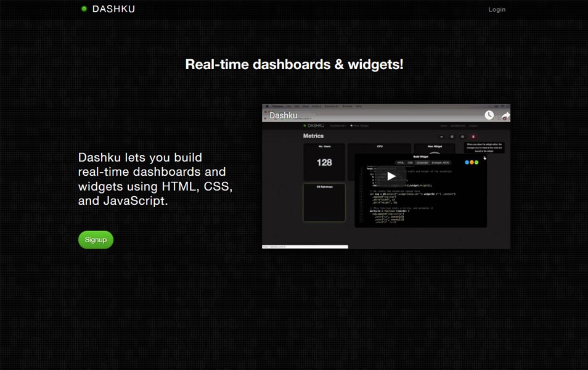Viewport: 588px width, 370px height.
Task: Open the Login page
Action: tap(497, 9)
